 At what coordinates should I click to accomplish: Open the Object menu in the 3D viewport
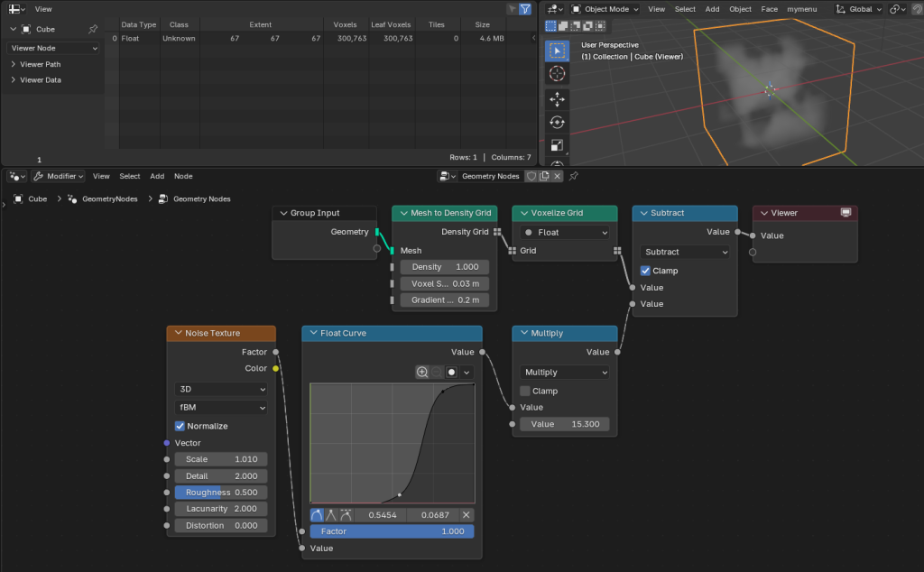(x=740, y=8)
